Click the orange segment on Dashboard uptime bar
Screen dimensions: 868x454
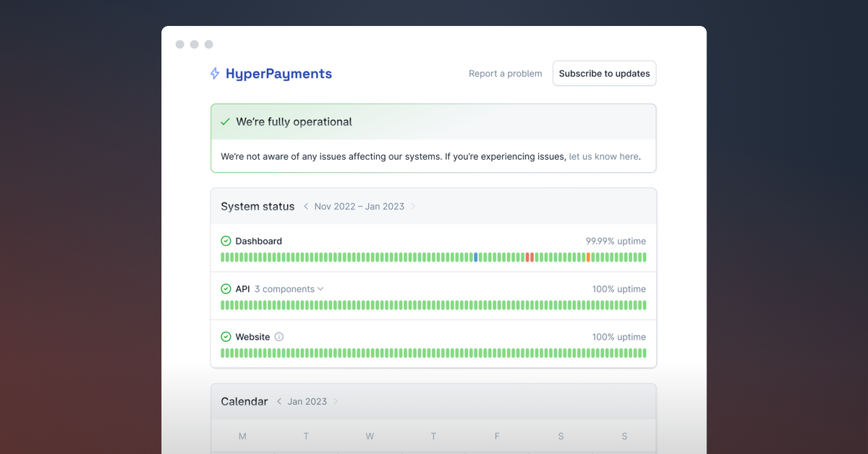pos(588,257)
